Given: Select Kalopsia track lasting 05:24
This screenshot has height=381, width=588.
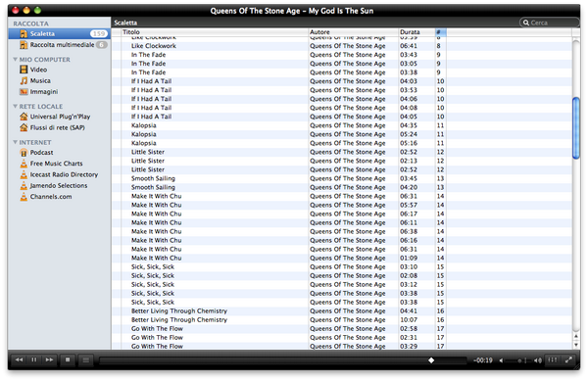Looking at the screenshot, I should pyautogui.click(x=342, y=134).
